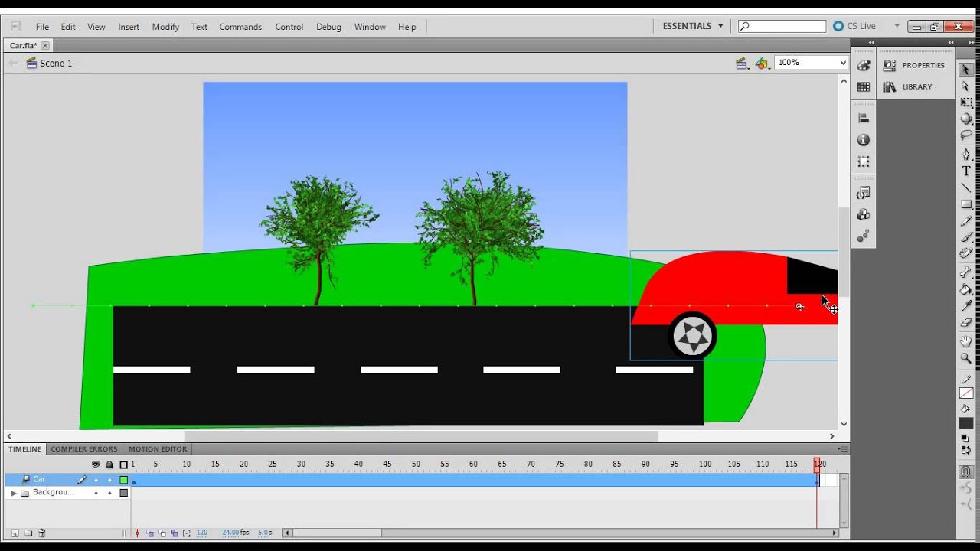Viewport: 980px width, 551px height.
Task: Click the New Folder button
Action: (28, 533)
